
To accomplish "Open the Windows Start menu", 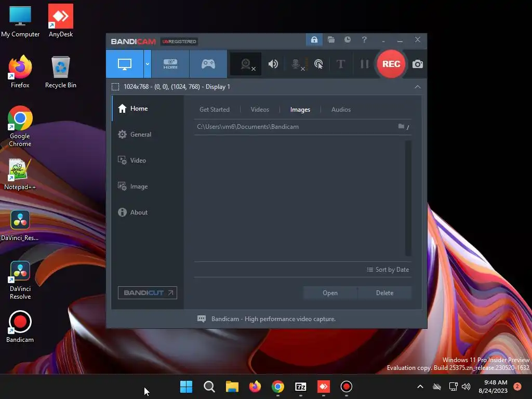I will click(186, 387).
